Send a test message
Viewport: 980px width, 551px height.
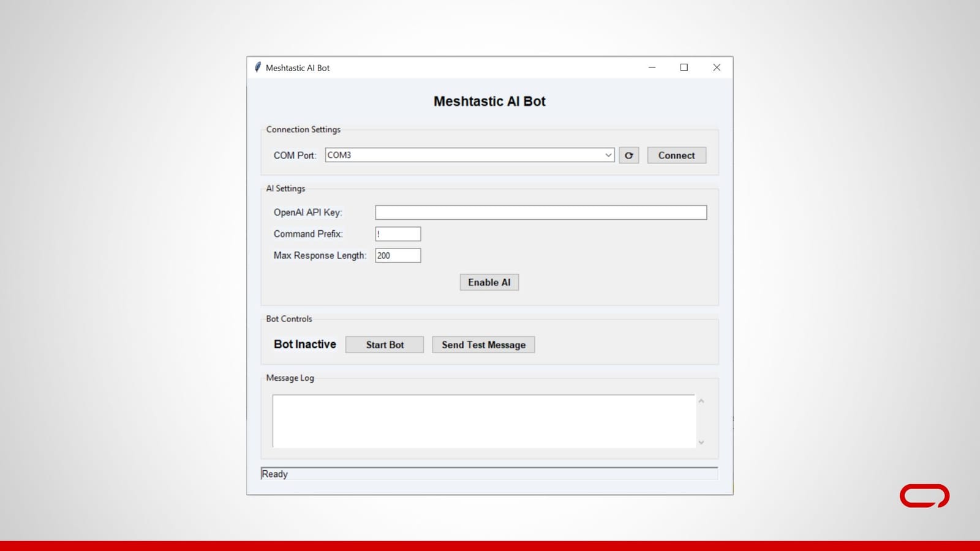point(483,345)
